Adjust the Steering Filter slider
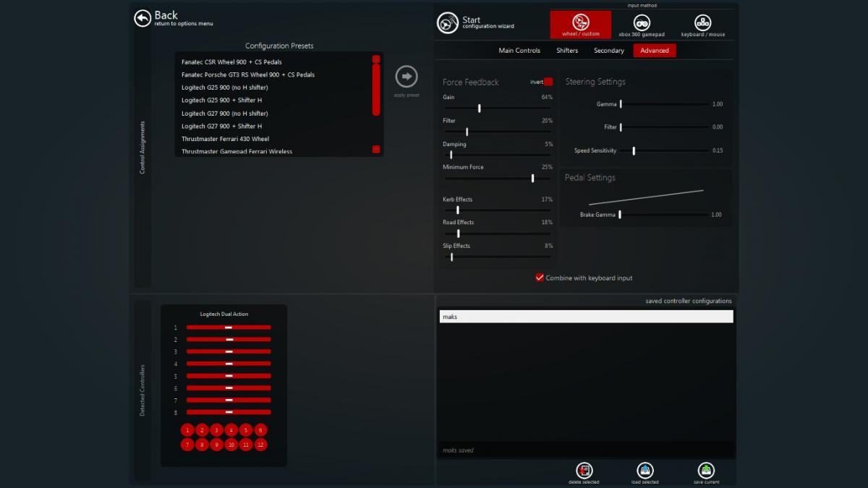 664,127
